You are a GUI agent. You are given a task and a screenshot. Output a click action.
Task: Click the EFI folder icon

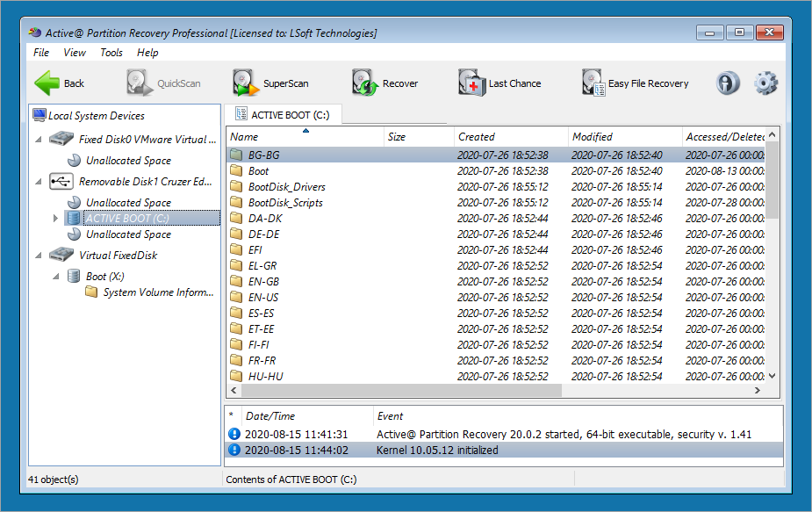237,249
